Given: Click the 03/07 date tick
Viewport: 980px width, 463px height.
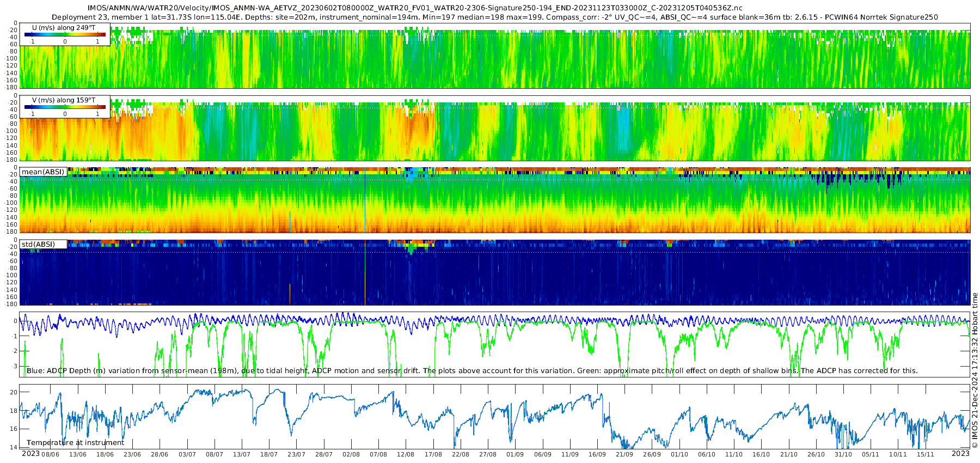Looking at the screenshot, I should coord(187,454).
